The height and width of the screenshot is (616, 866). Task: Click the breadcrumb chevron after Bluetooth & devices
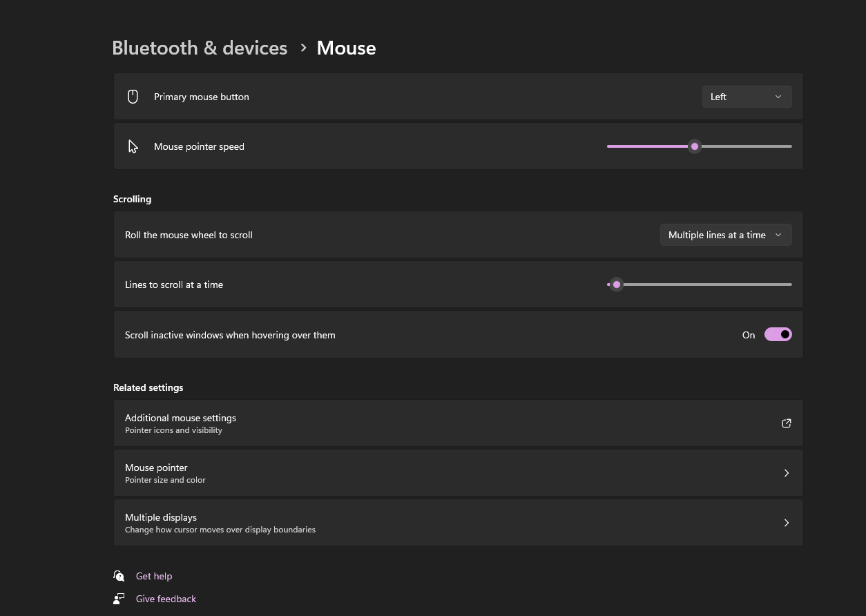pyautogui.click(x=303, y=48)
